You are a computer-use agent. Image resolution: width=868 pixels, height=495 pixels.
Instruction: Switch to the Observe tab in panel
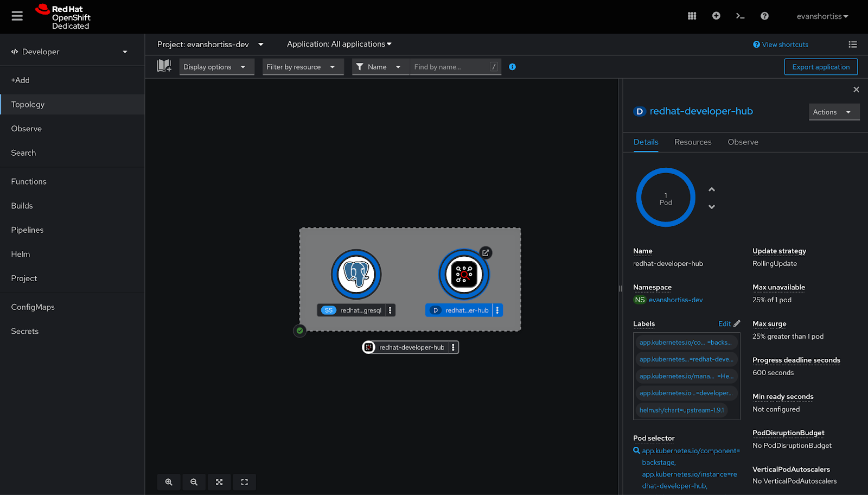743,142
